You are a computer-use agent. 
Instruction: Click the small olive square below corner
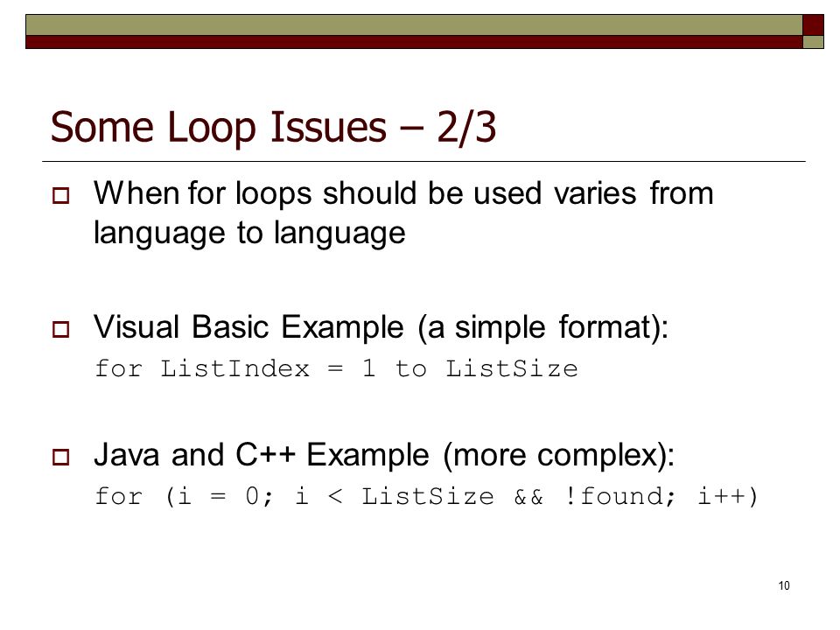pyautogui.click(x=813, y=42)
